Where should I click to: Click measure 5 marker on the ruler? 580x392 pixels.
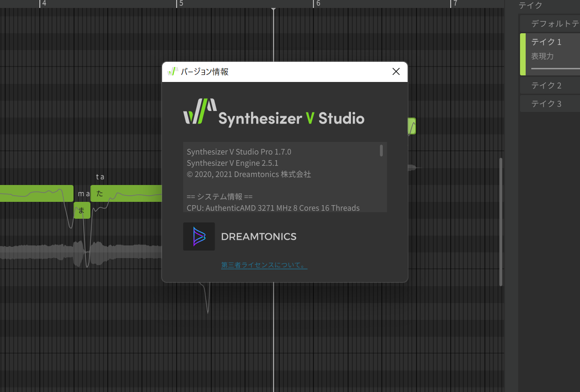[x=181, y=4]
